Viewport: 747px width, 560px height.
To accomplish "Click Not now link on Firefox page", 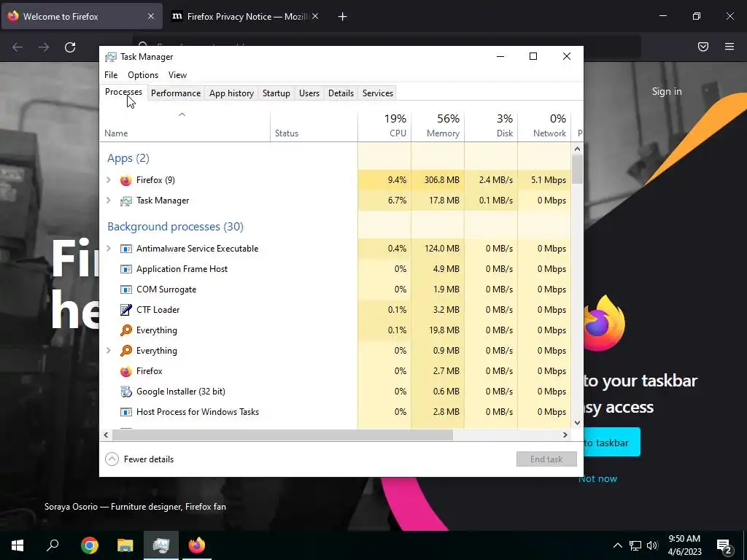I will (597, 478).
